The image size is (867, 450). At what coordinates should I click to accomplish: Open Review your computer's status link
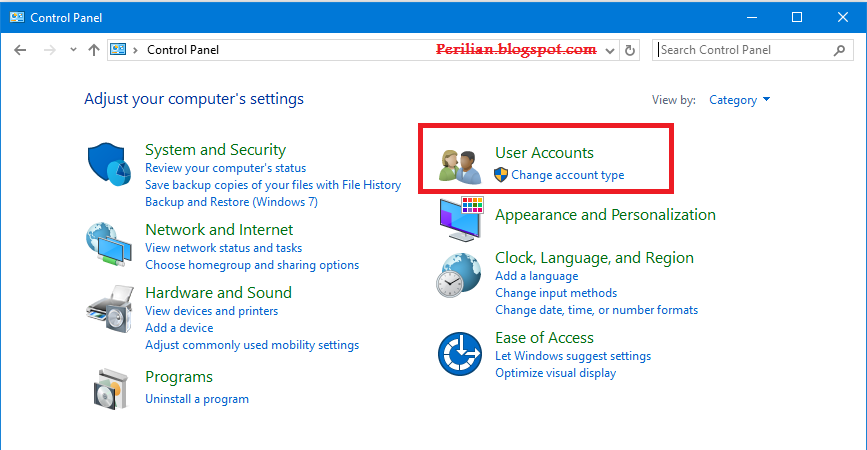click(225, 168)
